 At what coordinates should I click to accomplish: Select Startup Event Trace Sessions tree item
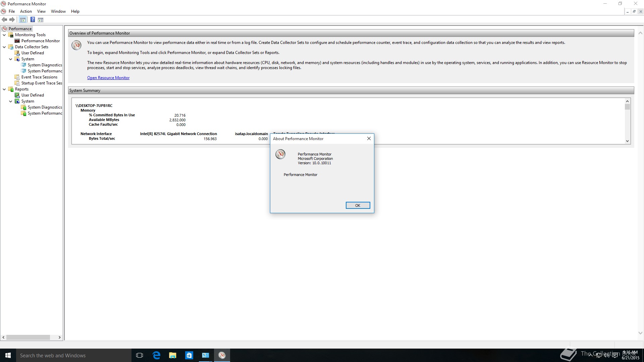[42, 83]
